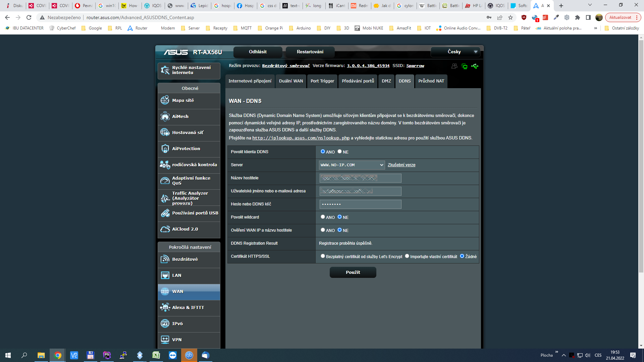644x362 pixels.
Task: Click the Heslo nebo DDNS klíč field
Action: (x=360, y=204)
